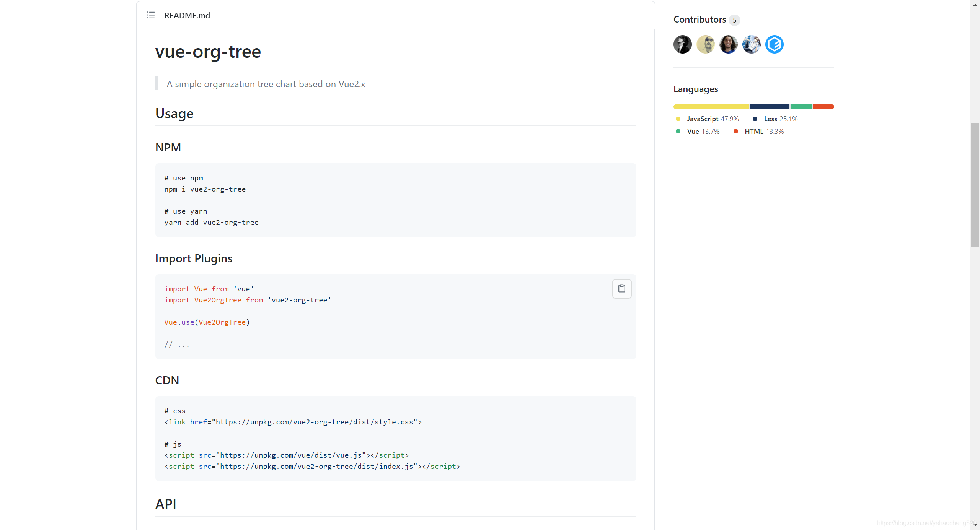Click the yellow JavaScript language dot
This screenshot has width=980, height=530.
677,119
